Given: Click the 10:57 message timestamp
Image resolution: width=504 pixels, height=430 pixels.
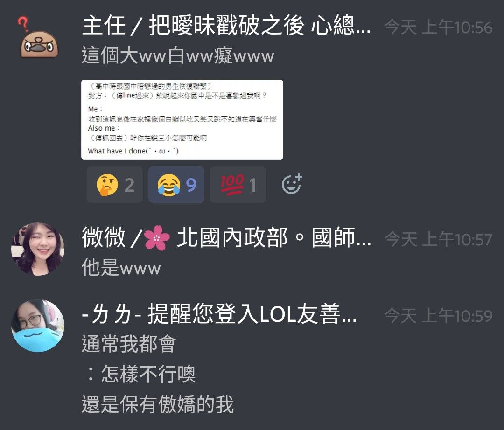Looking at the screenshot, I should tap(438, 239).
